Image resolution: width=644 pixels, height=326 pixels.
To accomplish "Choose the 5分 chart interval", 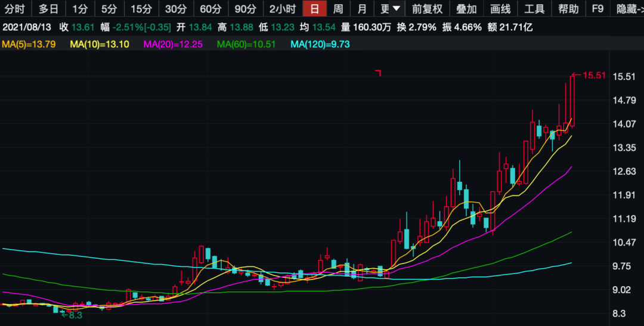I will [109, 8].
